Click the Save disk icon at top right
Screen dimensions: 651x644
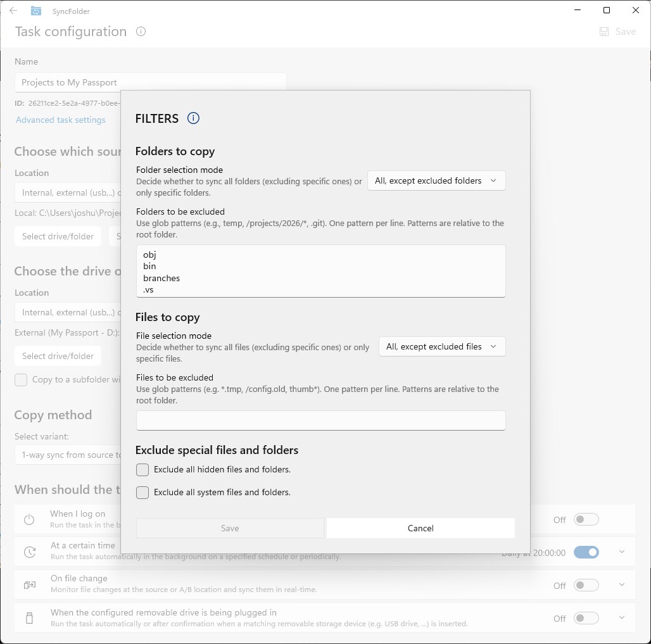604,32
